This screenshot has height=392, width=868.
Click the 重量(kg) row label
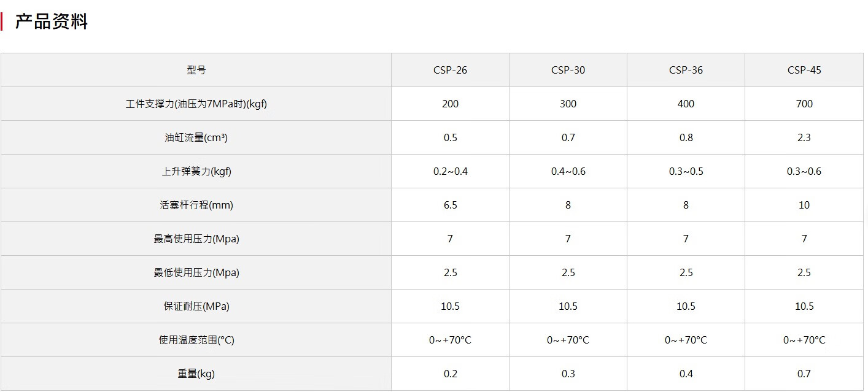click(x=196, y=374)
